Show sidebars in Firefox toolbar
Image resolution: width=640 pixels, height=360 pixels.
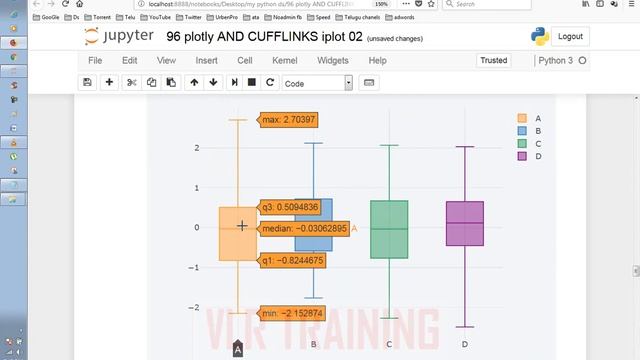(x=600, y=4)
